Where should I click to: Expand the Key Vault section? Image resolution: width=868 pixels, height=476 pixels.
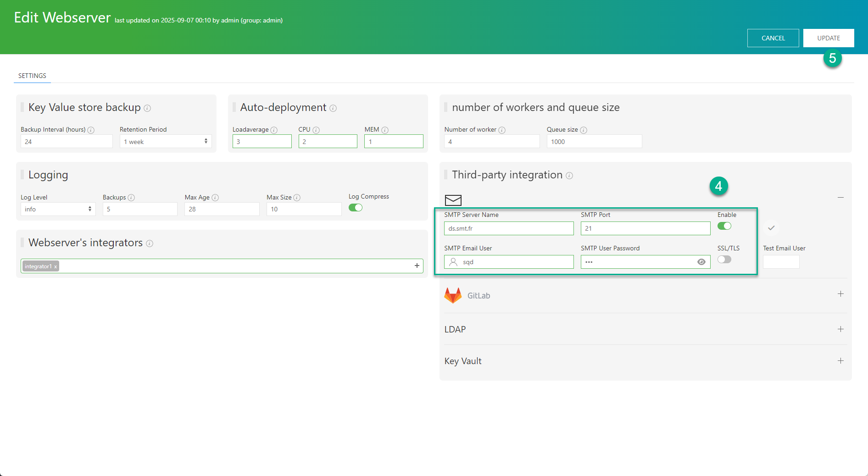840,361
